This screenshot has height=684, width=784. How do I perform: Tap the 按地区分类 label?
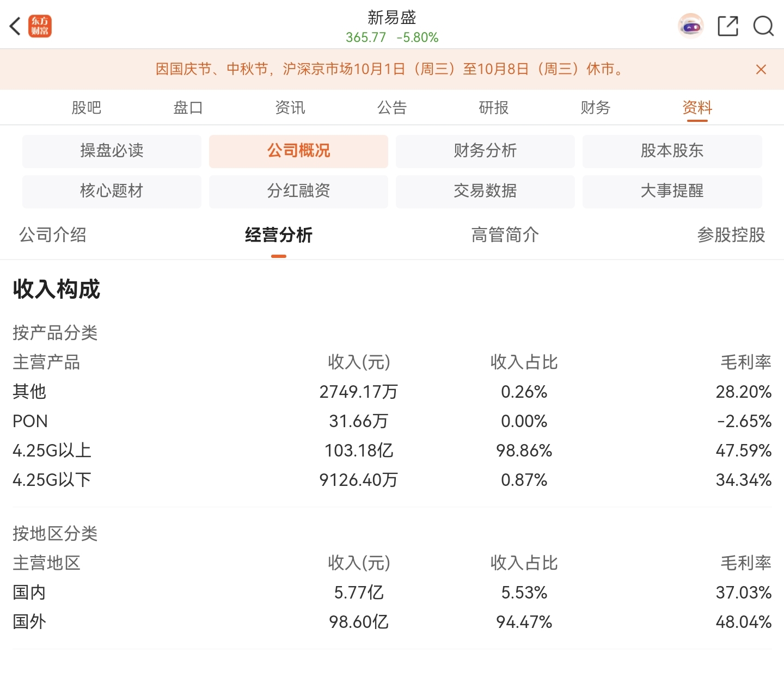(55, 533)
